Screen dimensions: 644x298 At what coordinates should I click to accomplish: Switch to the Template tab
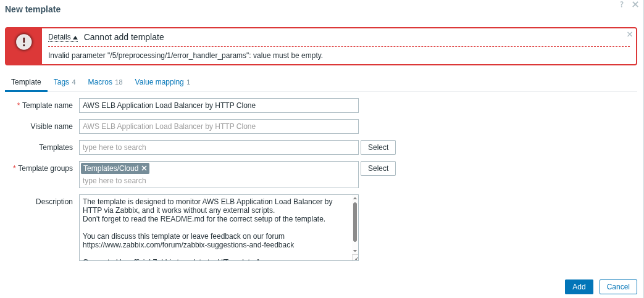pos(26,81)
